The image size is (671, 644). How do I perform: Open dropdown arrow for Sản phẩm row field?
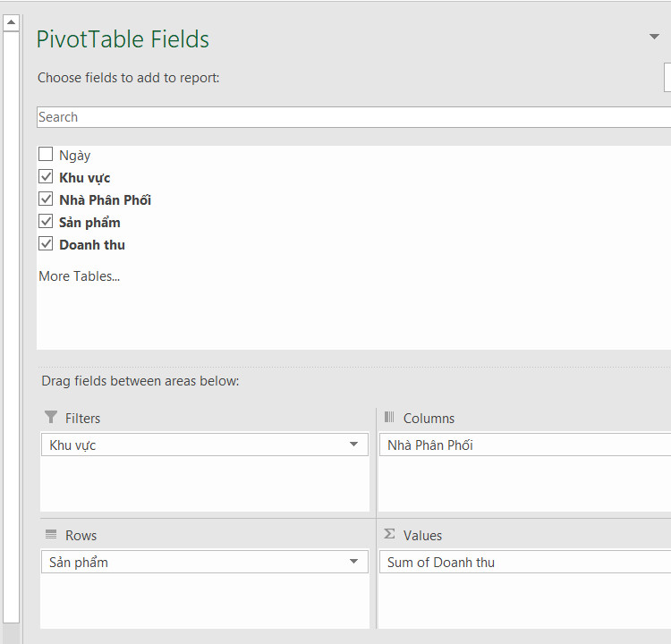click(353, 562)
